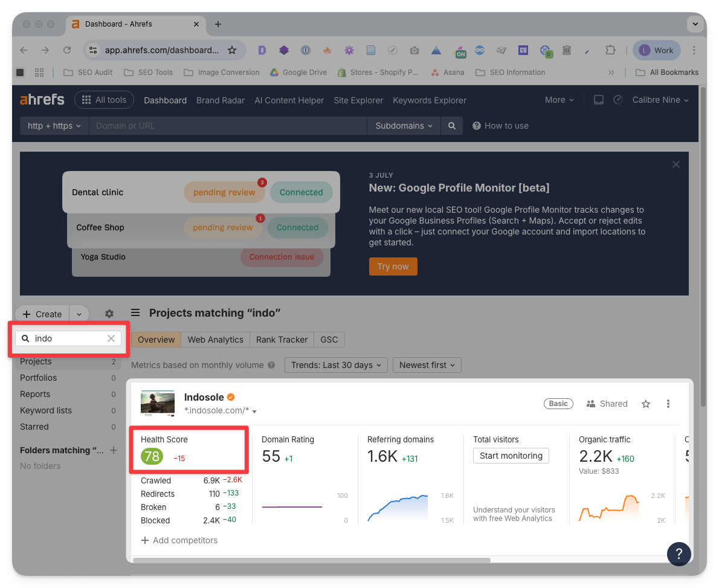This screenshot has height=588, width=719.
Task: Click Start monitoring under Total visitors
Action: click(511, 456)
